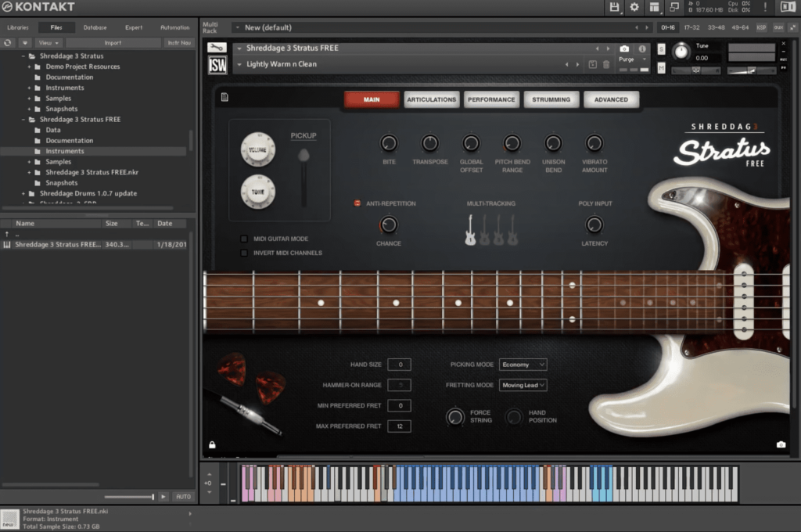Click the minimize view window icon

click(674, 7)
